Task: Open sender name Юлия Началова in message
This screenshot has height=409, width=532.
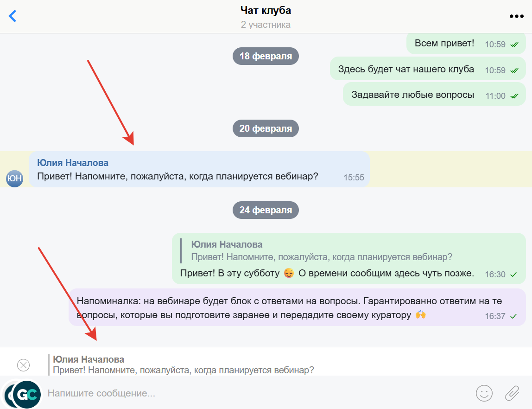Action: point(73,163)
